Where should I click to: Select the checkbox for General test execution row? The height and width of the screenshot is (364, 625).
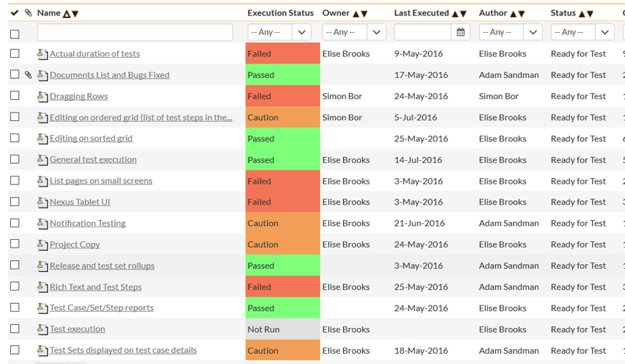tap(15, 159)
